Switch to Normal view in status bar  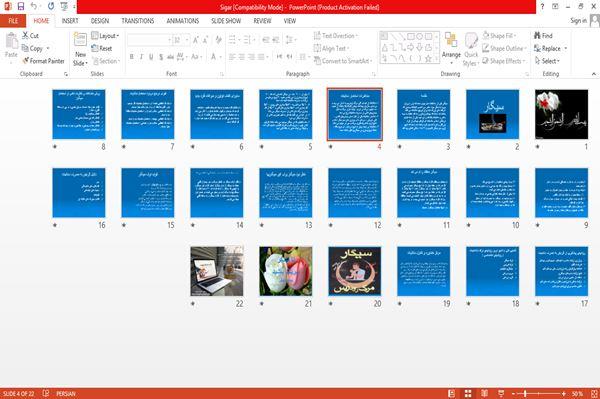pyautogui.click(x=452, y=394)
